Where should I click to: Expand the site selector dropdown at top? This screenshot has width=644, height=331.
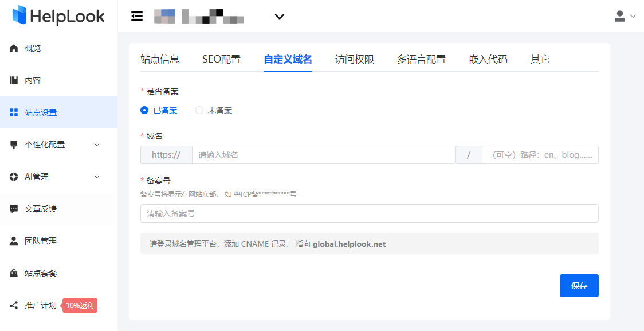point(279,17)
